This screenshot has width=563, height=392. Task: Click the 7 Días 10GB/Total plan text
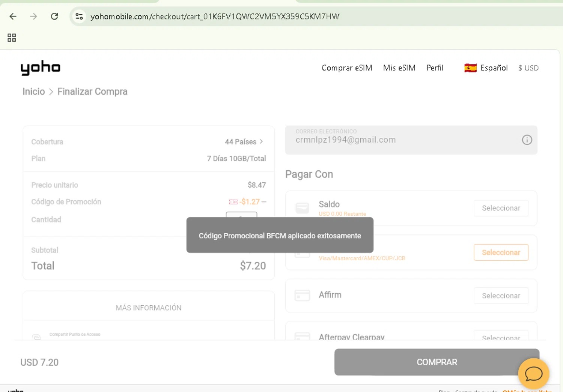(x=236, y=159)
